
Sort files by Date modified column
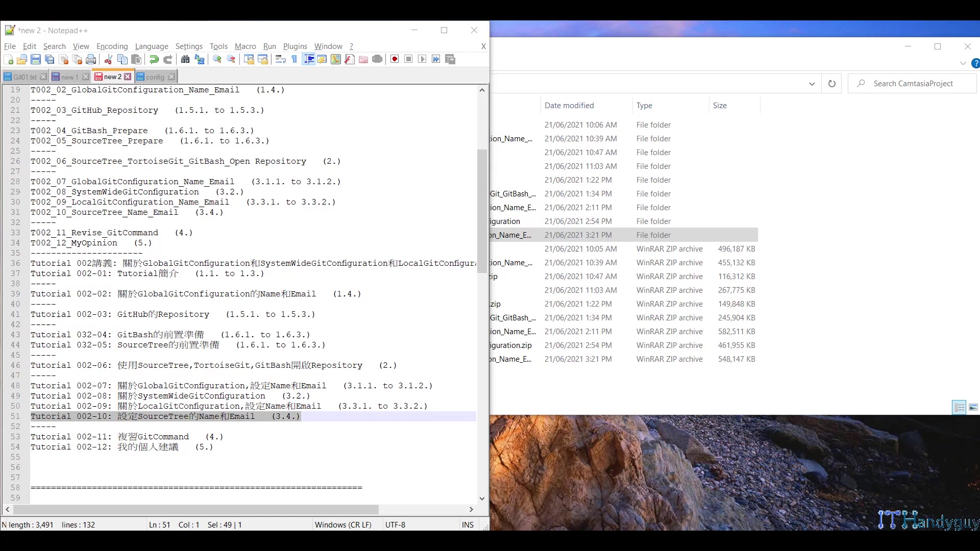click(569, 106)
